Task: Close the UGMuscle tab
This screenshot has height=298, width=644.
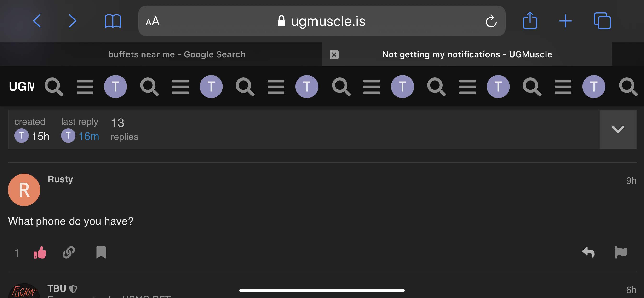Action: pyautogui.click(x=334, y=54)
